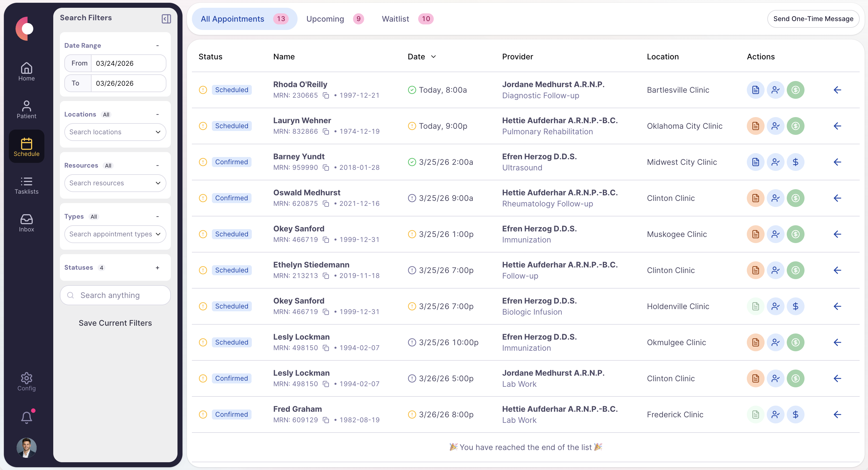Expand the Statuses filter section
Image resolution: width=868 pixels, height=470 pixels.
tap(157, 267)
